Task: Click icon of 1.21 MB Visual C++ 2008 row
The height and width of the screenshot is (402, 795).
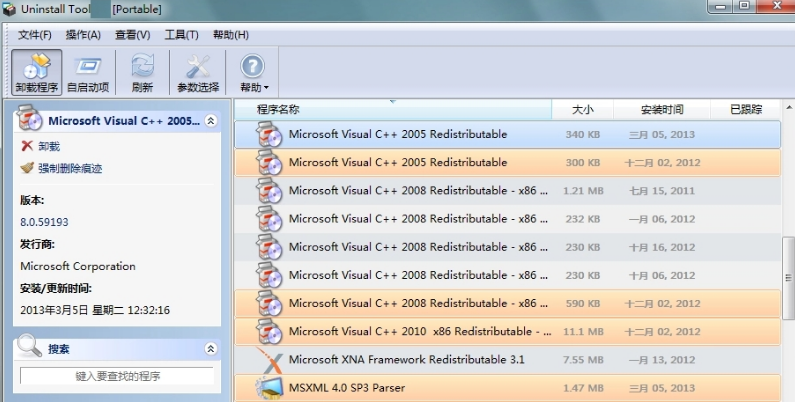Action: (269, 191)
